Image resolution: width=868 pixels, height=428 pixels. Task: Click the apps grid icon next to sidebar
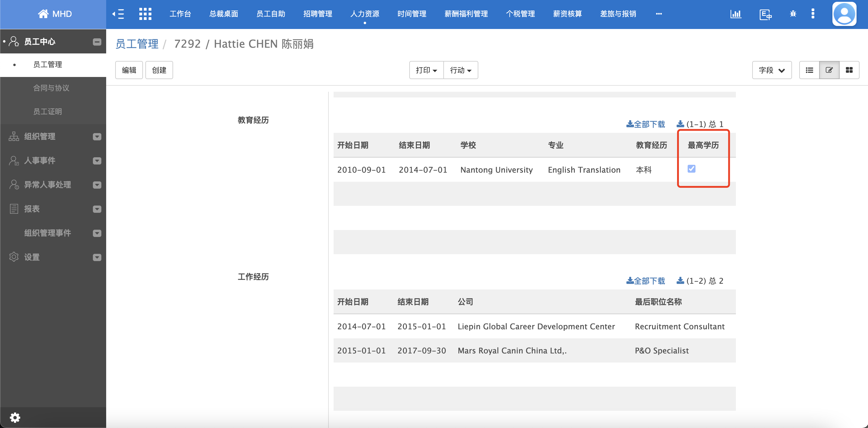point(145,14)
